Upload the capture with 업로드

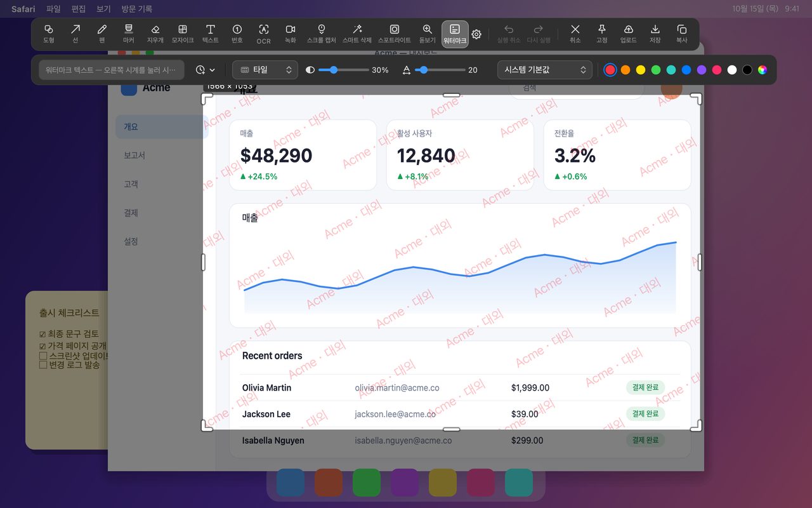point(629,34)
